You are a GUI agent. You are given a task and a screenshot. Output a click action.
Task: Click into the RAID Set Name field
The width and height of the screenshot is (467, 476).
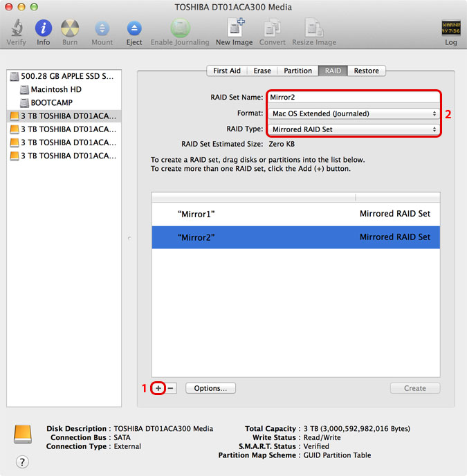(x=354, y=98)
